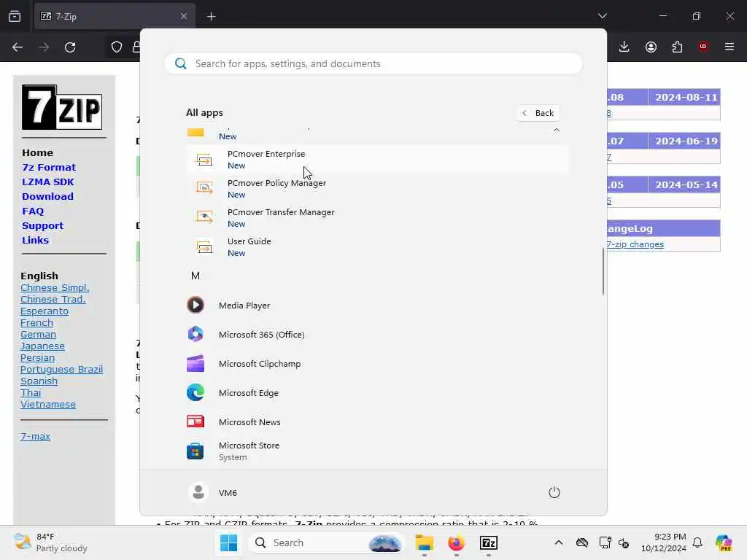Image resolution: width=747 pixels, height=560 pixels.
Task: Open PCmover Transfer Manager
Action: 377,217
